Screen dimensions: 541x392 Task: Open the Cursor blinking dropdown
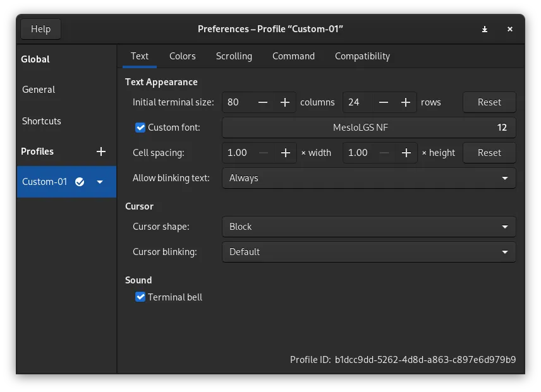[368, 252]
